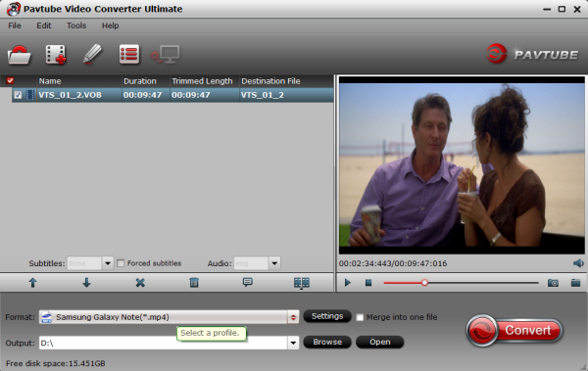Click the video preview frame
Image resolution: width=588 pixels, height=371 pixels.
pyautogui.click(x=462, y=165)
